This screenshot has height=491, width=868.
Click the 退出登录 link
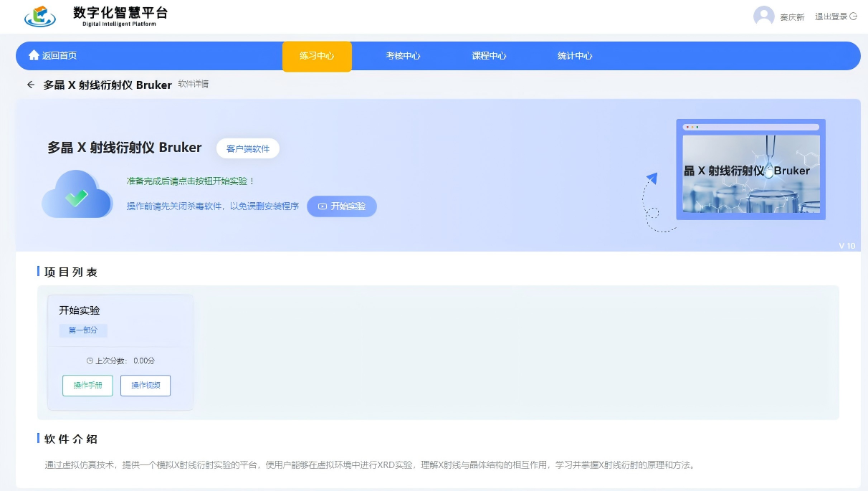[831, 16]
